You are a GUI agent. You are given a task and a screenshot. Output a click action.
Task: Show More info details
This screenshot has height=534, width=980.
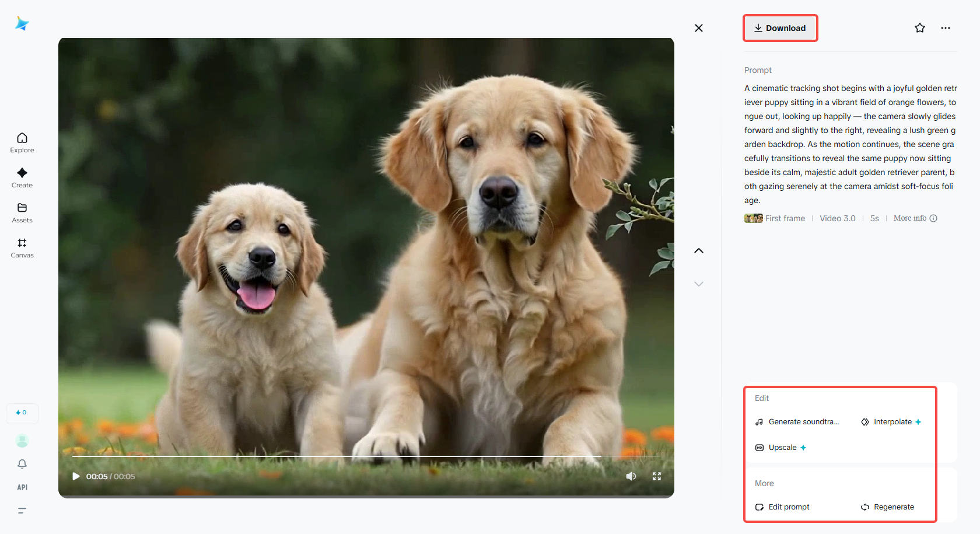click(915, 218)
